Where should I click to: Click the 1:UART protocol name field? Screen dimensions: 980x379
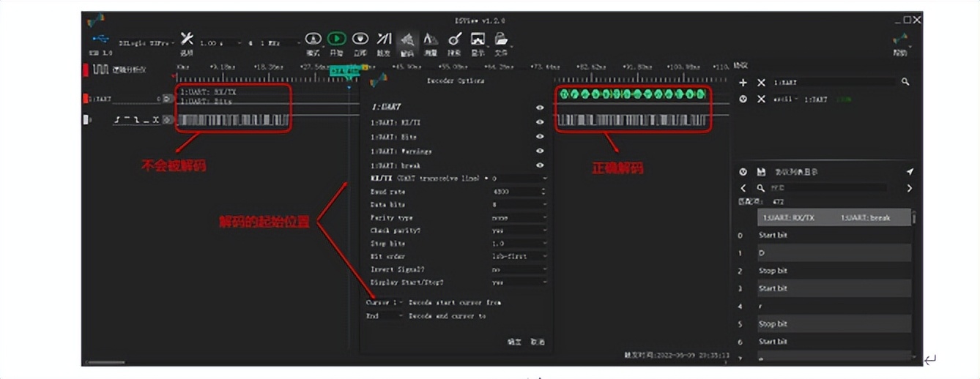(834, 83)
